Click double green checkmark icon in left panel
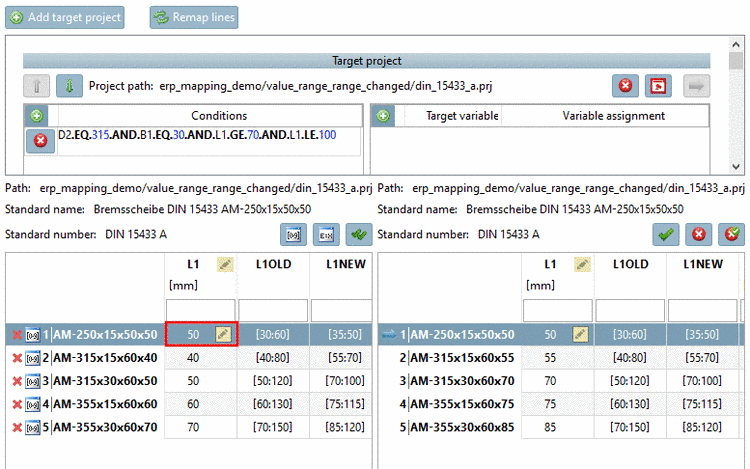This screenshot has width=750, height=469. (x=359, y=235)
